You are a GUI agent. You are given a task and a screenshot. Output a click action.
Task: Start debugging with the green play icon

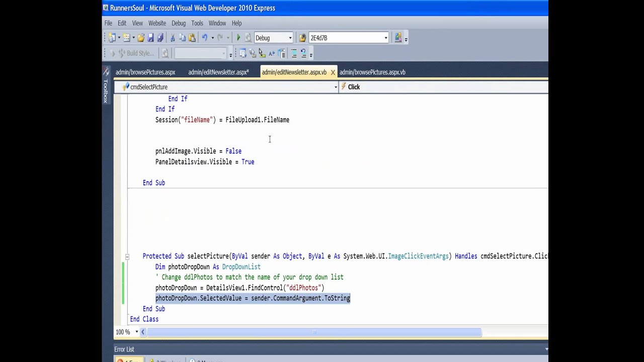238,38
